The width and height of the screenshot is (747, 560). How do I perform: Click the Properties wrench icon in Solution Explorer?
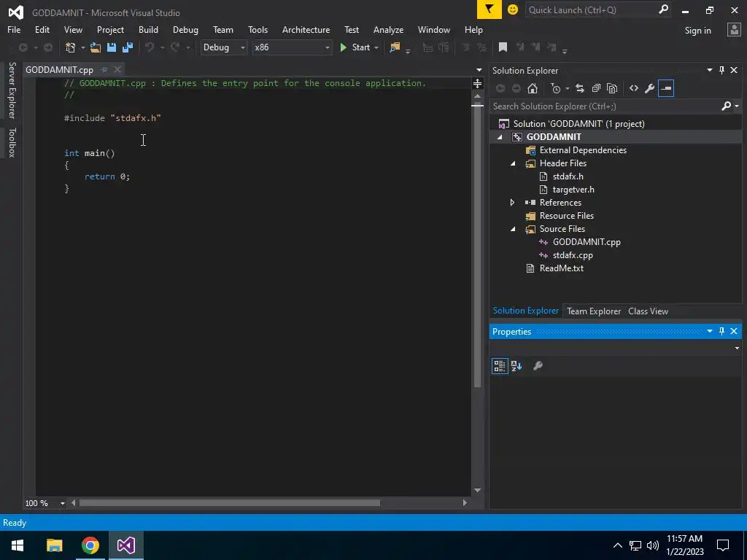tap(649, 88)
